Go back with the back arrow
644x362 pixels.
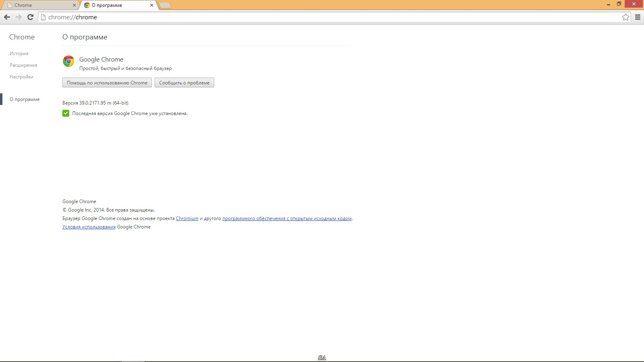tap(7, 17)
